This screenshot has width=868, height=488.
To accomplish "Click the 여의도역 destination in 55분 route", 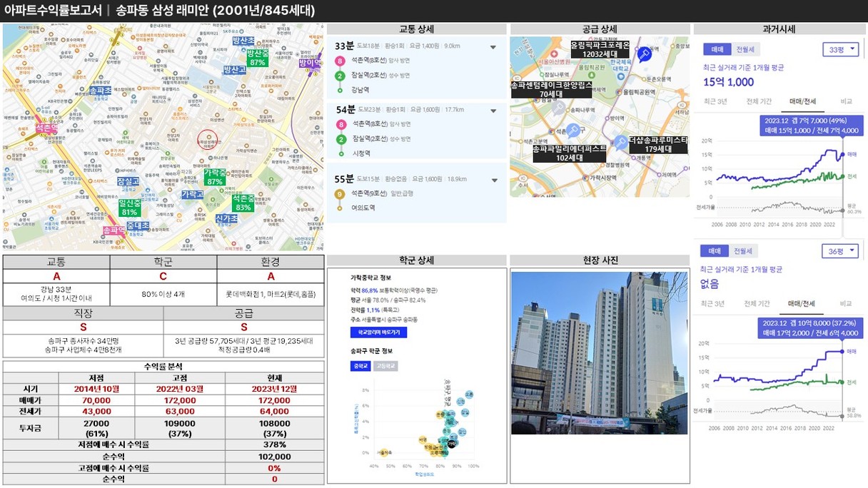I will click(x=364, y=208).
